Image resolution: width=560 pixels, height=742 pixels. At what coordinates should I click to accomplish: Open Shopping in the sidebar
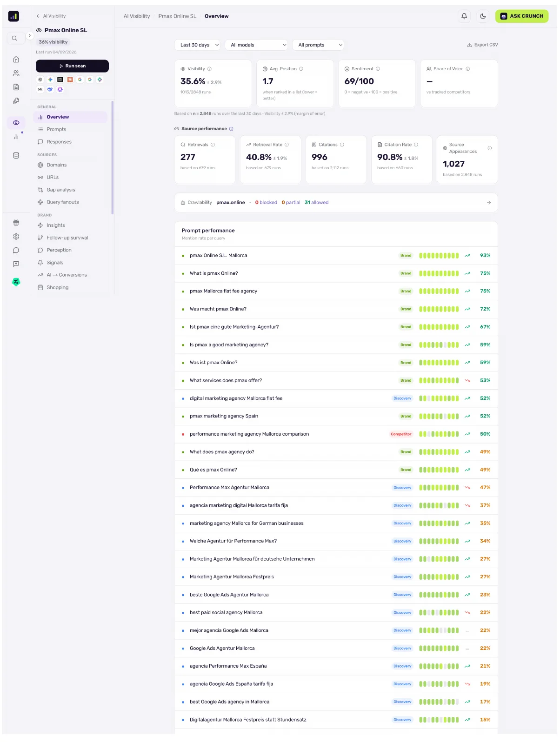pyautogui.click(x=71, y=288)
